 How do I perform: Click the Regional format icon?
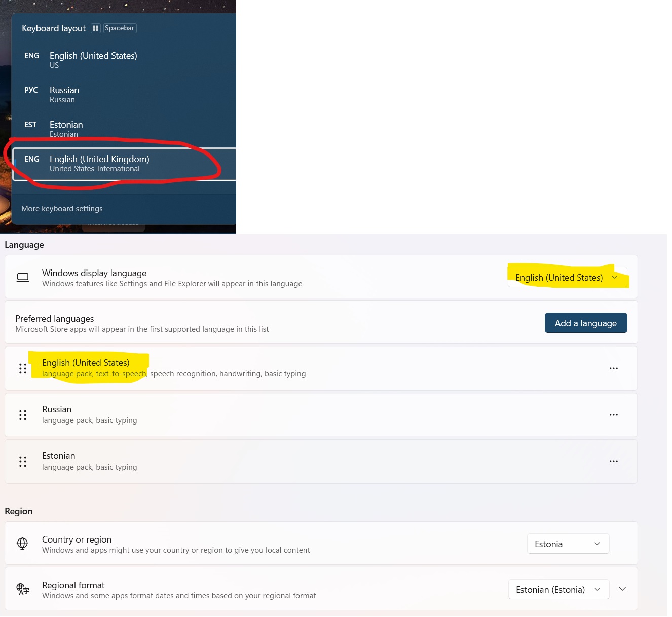coord(23,589)
